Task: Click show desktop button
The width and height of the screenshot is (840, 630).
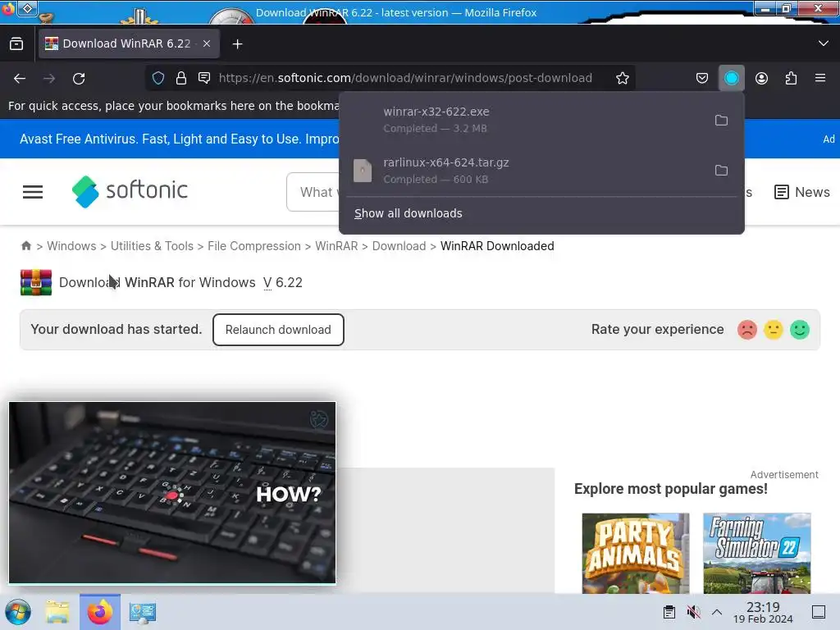Action: pos(818,612)
